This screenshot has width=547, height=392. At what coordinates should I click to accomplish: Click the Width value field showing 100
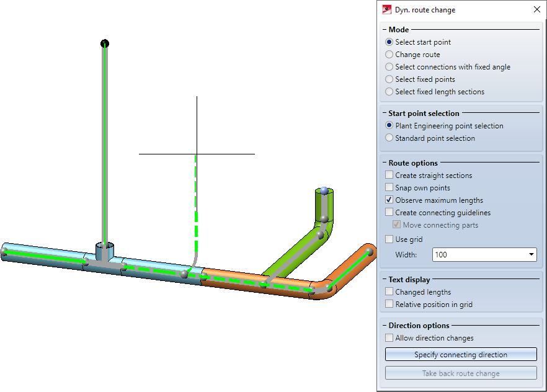[478, 254]
